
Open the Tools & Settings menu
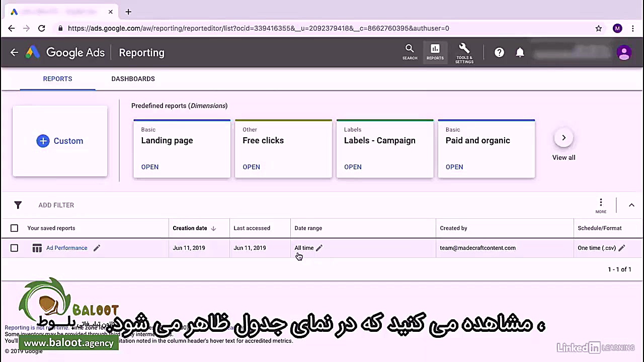tap(464, 52)
